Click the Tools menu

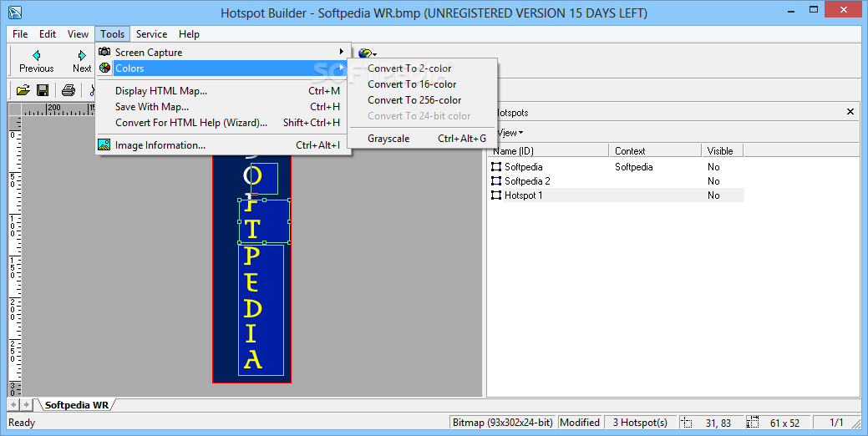click(113, 34)
